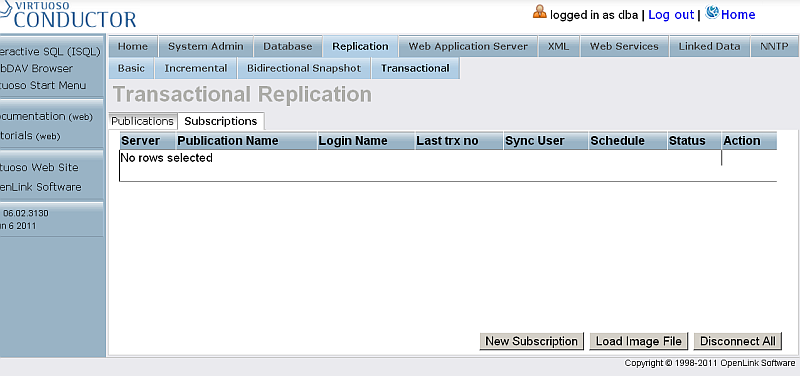The height and width of the screenshot is (376, 800).
Task: Click the Load Image File button
Action: (x=639, y=341)
